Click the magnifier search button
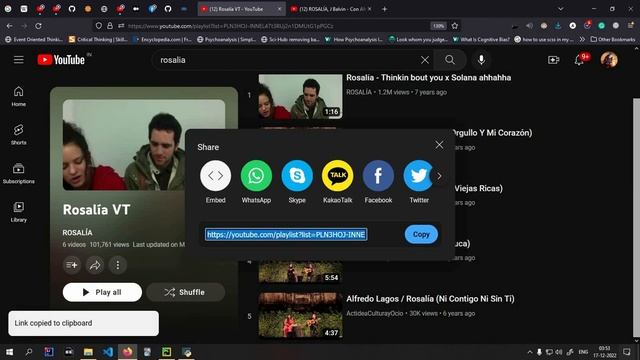This screenshot has width=640, height=360. (450, 60)
